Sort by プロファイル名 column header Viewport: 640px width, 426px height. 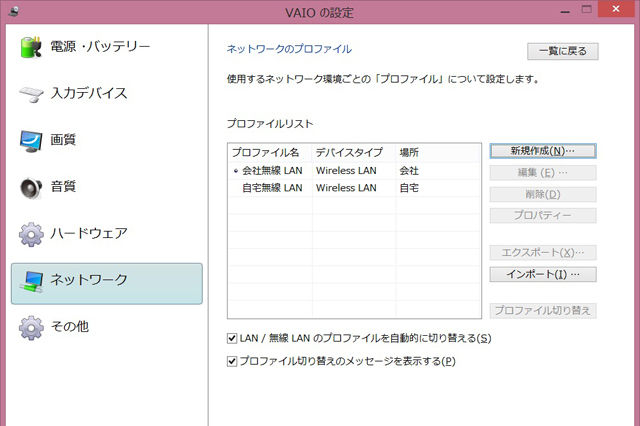point(270,153)
